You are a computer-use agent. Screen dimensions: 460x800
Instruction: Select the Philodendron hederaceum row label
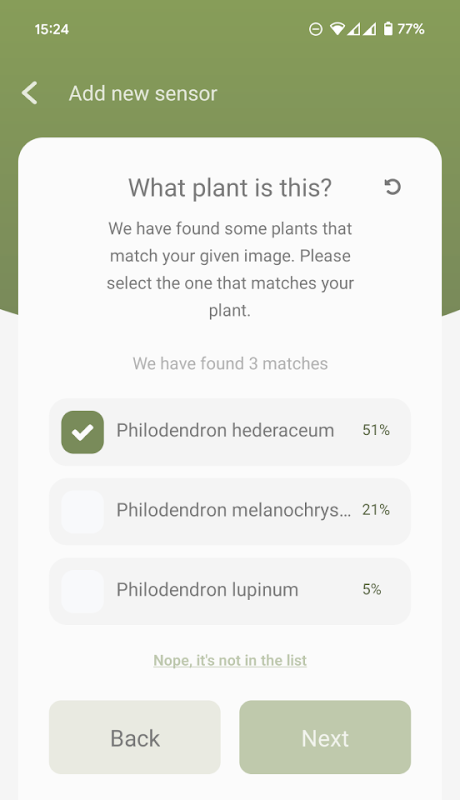pos(225,430)
